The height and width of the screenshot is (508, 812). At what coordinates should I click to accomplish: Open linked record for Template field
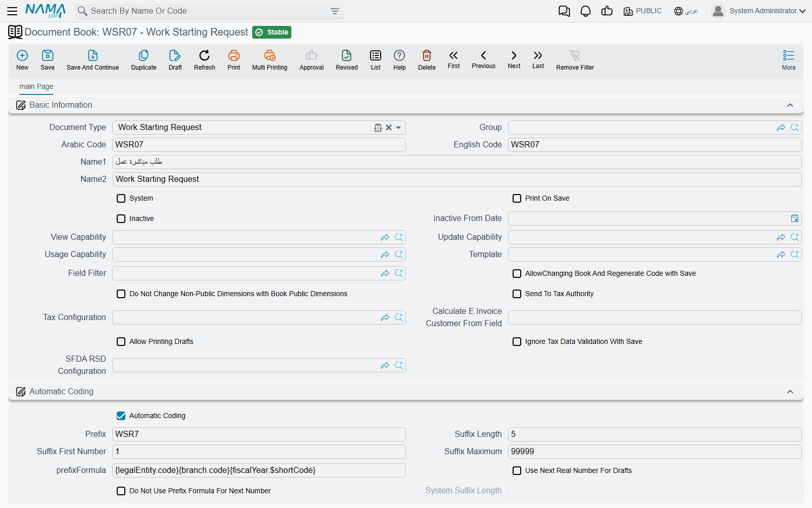tap(781, 255)
